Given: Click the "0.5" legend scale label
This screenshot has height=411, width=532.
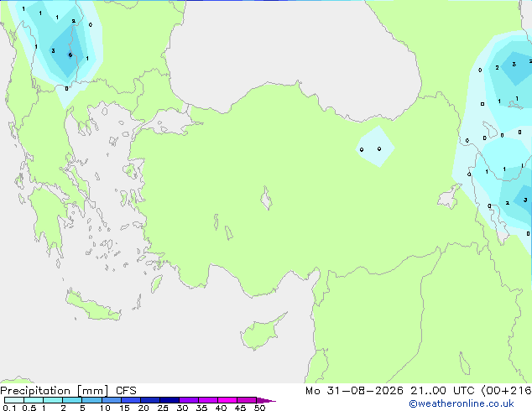Looking at the screenshot, I should coord(29,408).
